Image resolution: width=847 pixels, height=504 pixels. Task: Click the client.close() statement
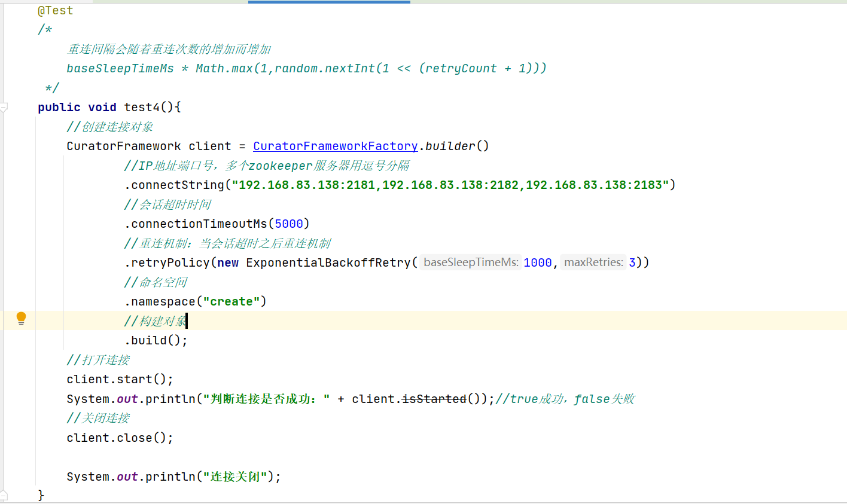(x=120, y=438)
